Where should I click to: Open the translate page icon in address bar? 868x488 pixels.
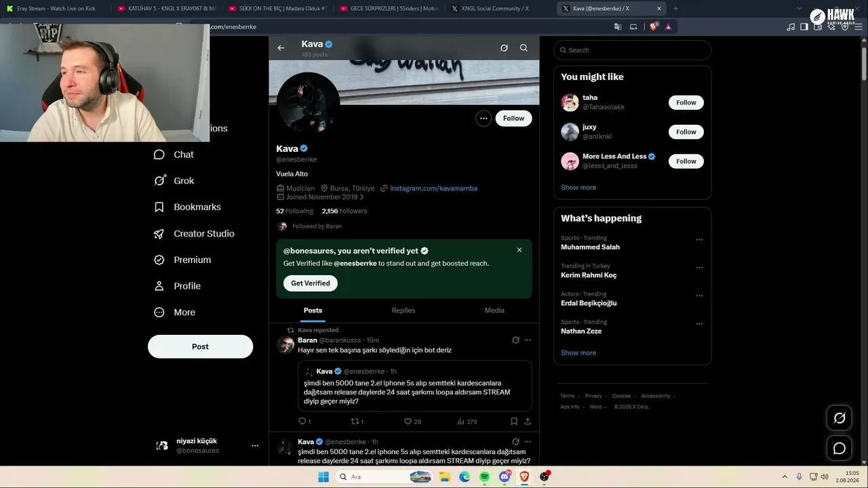pyautogui.click(x=618, y=27)
